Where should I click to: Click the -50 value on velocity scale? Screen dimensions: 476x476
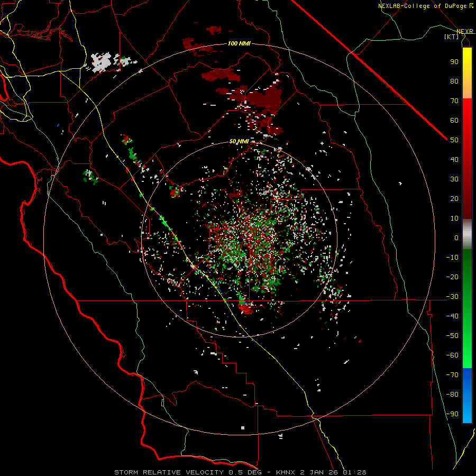click(452, 336)
